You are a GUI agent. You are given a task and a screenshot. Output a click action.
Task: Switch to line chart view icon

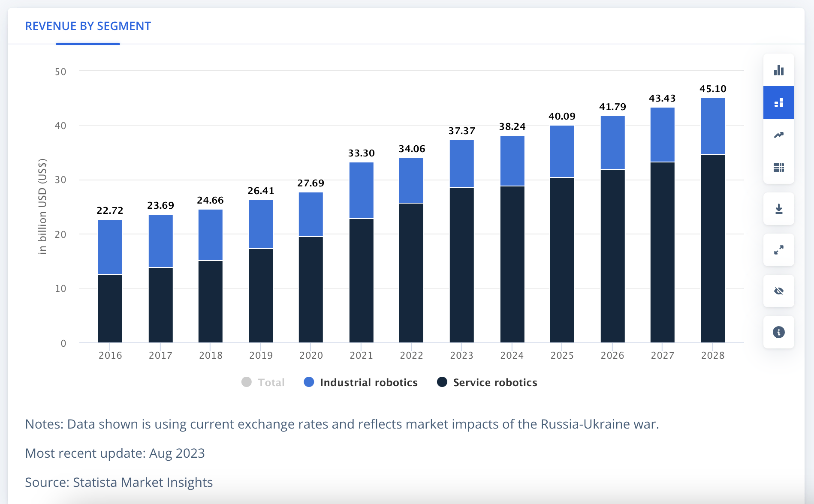779,135
